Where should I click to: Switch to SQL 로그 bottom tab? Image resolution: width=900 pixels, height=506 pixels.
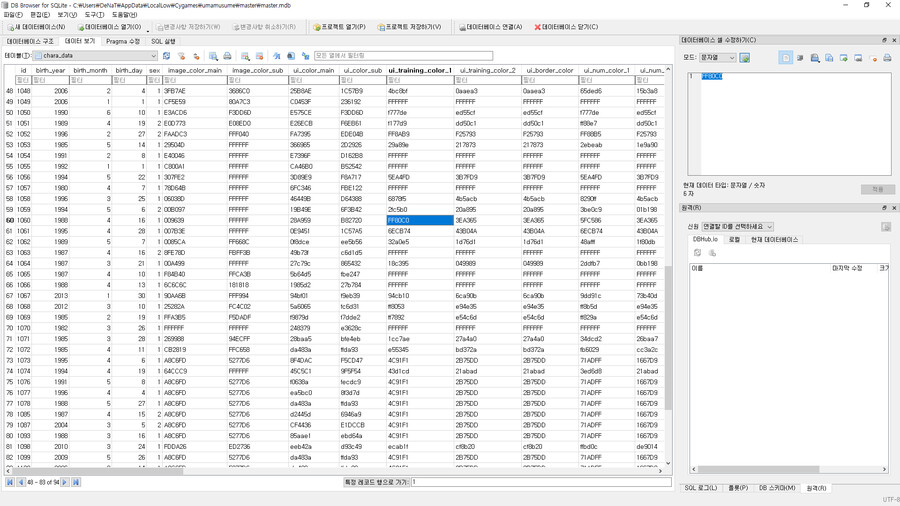coord(701,488)
